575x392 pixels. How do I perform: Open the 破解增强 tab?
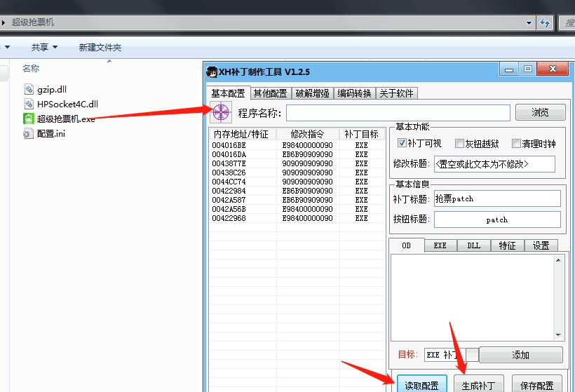pyautogui.click(x=313, y=93)
